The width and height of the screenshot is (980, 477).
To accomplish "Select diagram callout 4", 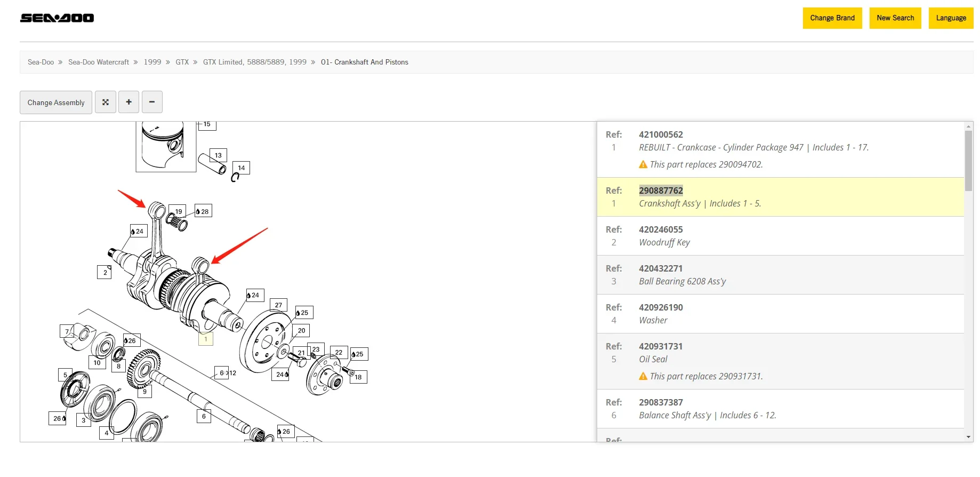I will [107, 433].
